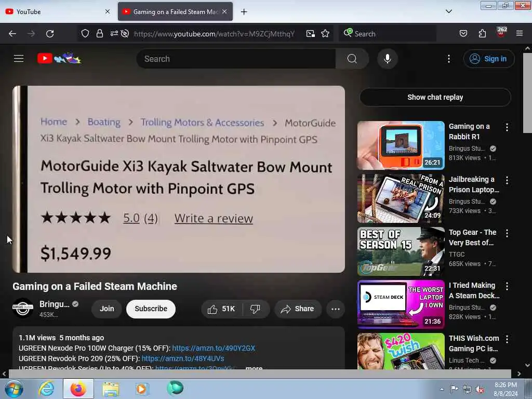Open tracking protection shield icon
The height and width of the screenshot is (399, 532).
pyautogui.click(x=85, y=34)
